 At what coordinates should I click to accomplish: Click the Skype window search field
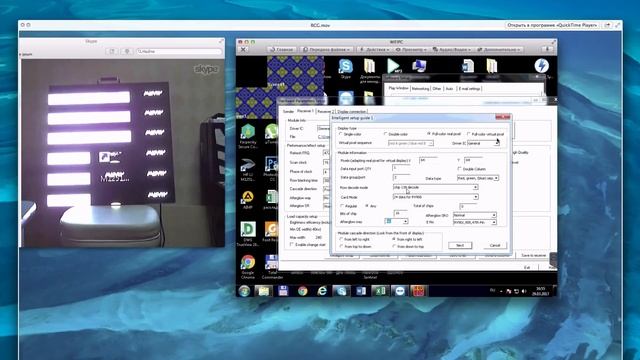178,51
